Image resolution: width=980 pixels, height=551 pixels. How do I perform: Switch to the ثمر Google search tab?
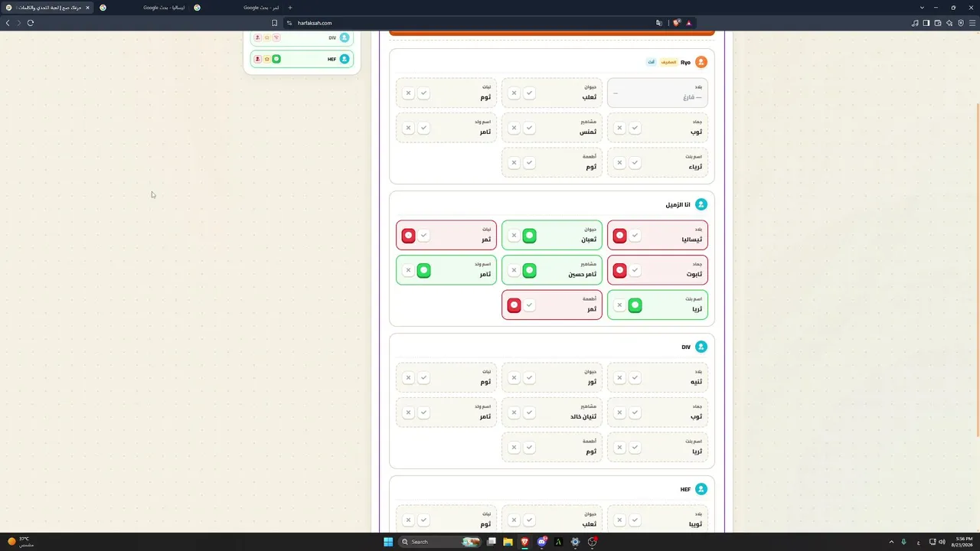click(x=237, y=8)
